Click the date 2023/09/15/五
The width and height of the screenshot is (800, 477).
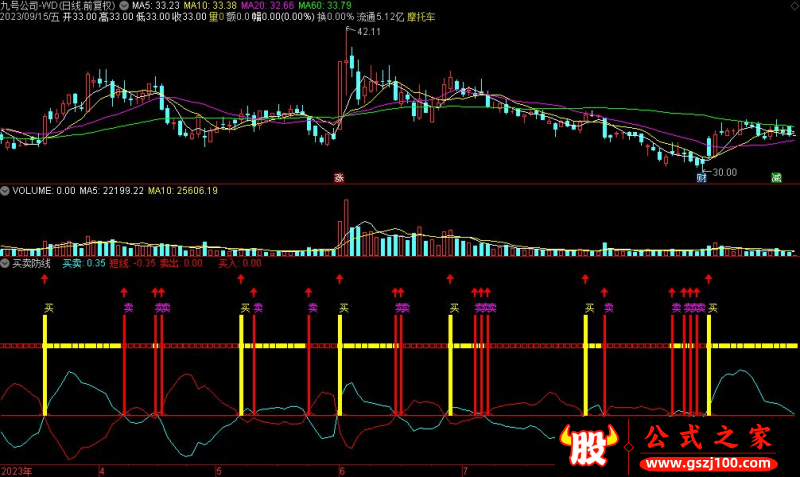[30, 17]
